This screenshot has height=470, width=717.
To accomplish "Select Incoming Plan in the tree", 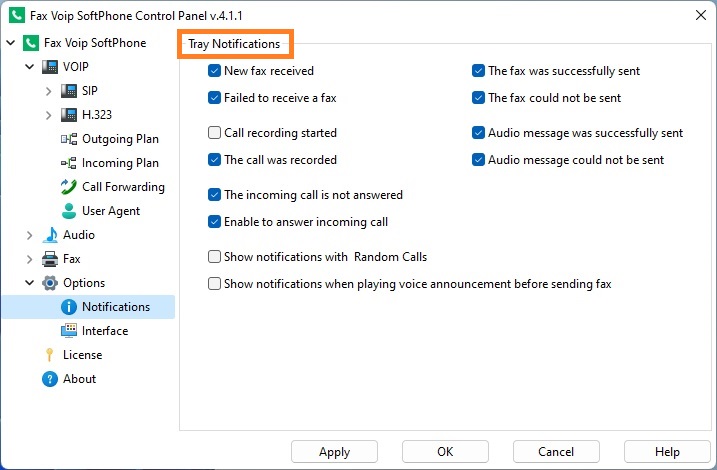I will coord(120,163).
